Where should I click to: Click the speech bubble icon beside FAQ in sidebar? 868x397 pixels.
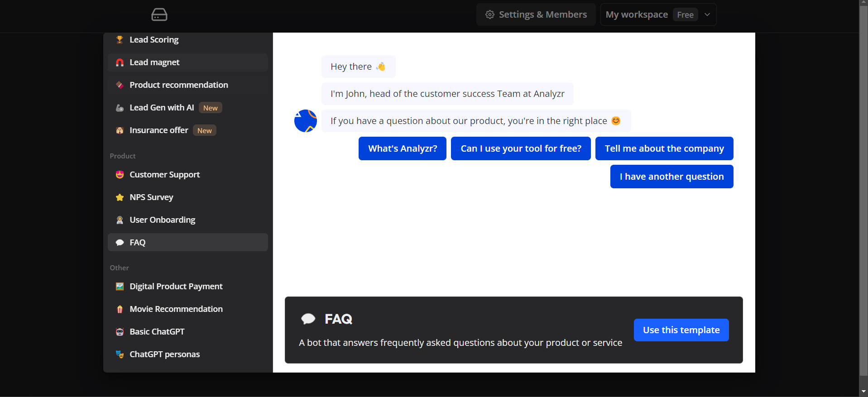pyautogui.click(x=120, y=243)
